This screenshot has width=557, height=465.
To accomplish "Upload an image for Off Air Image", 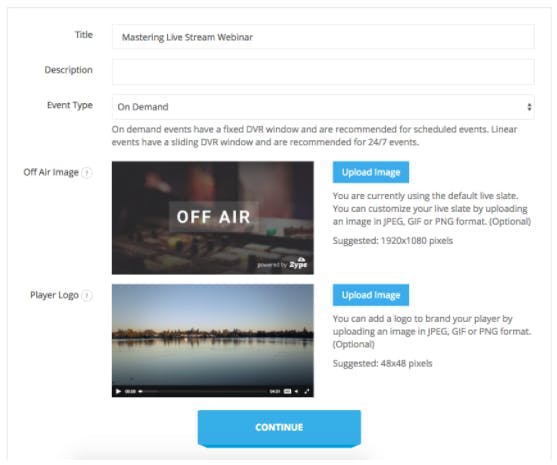I will click(371, 172).
